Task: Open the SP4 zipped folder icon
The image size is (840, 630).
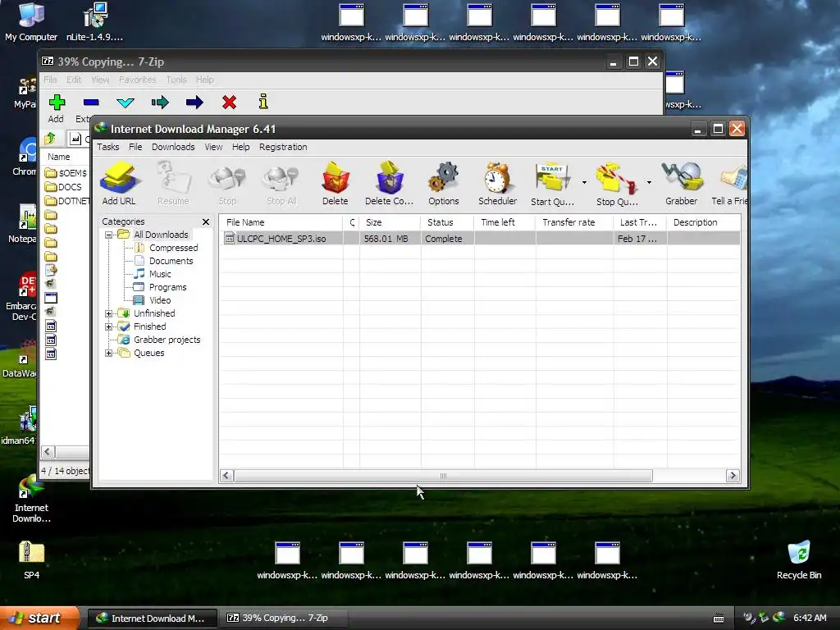Action: click(32, 559)
